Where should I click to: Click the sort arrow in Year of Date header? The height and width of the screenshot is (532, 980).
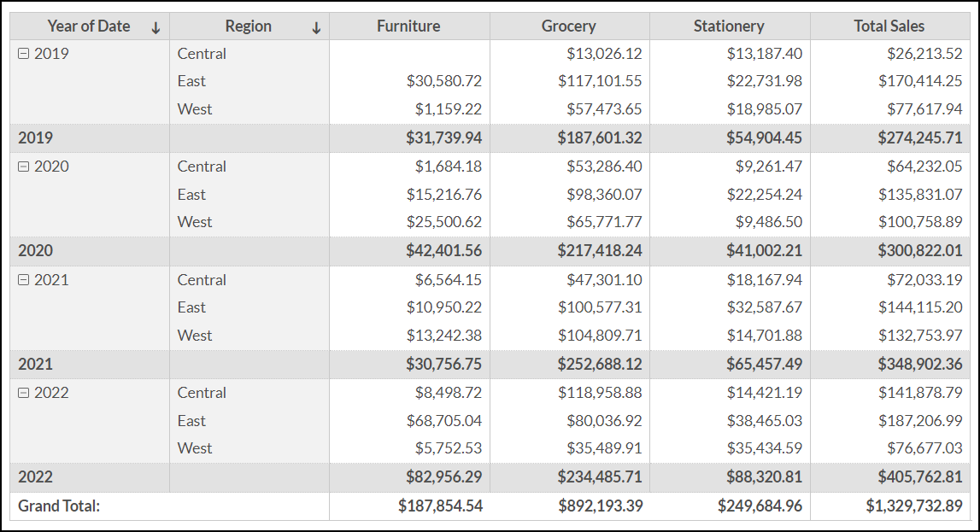(x=156, y=27)
